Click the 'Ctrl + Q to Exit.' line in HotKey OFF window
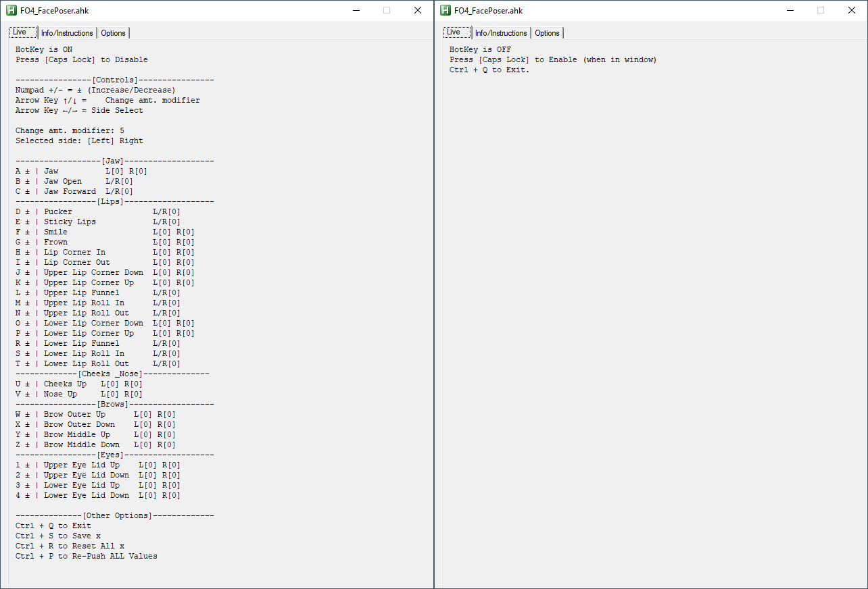Screen dimensions: 868x589 click(x=489, y=70)
